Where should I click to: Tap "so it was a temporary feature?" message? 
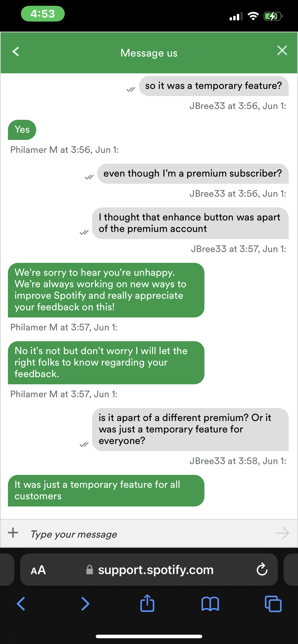[213, 86]
